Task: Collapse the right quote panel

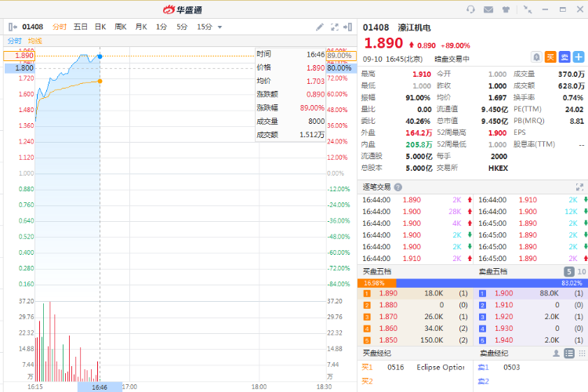Action: (x=349, y=27)
